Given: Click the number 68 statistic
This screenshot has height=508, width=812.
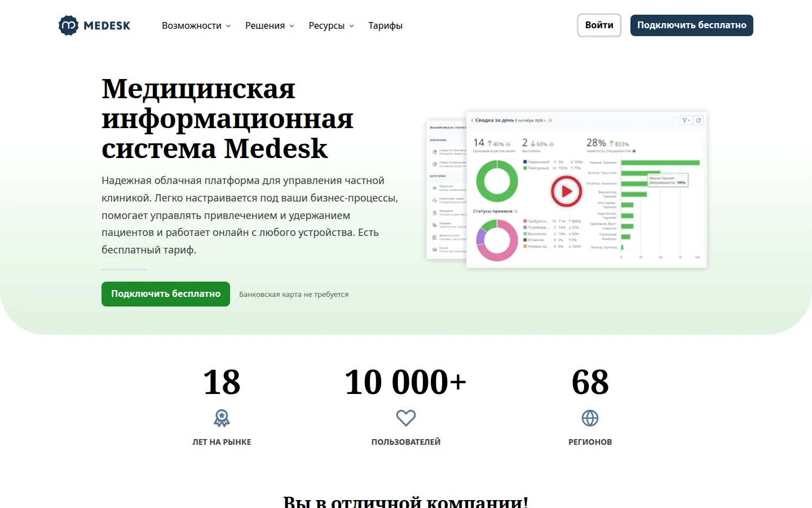Looking at the screenshot, I should pos(590,382).
